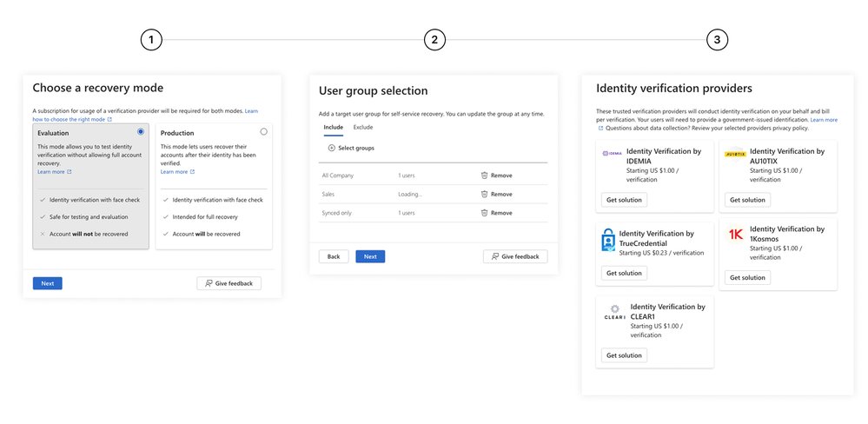Click trash icon for Sales group row
868x424 pixels.
point(484,195)
